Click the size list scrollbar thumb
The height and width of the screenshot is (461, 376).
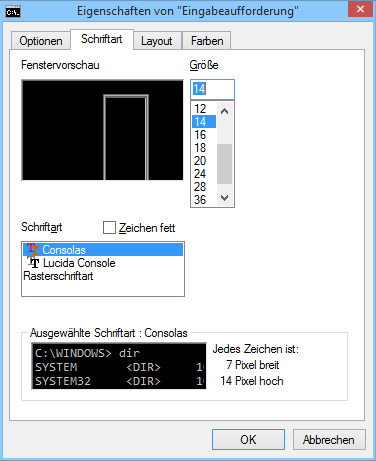pos(225,164)
